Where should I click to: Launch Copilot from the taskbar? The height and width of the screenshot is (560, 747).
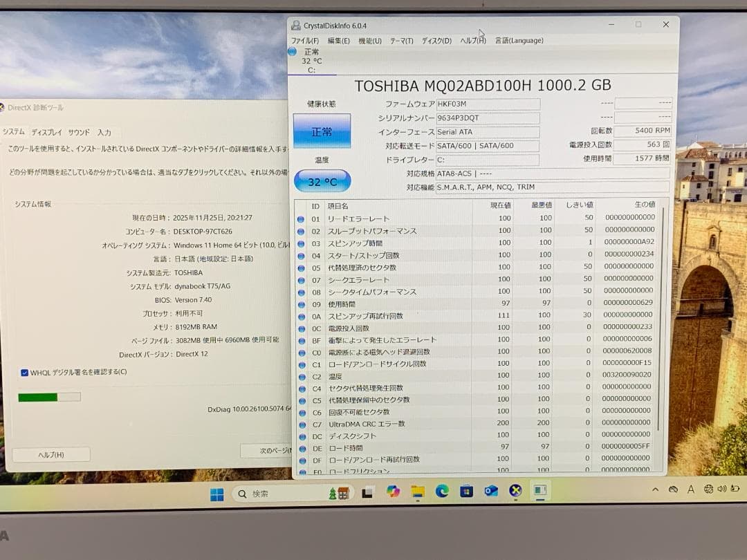tap(392, 492)
